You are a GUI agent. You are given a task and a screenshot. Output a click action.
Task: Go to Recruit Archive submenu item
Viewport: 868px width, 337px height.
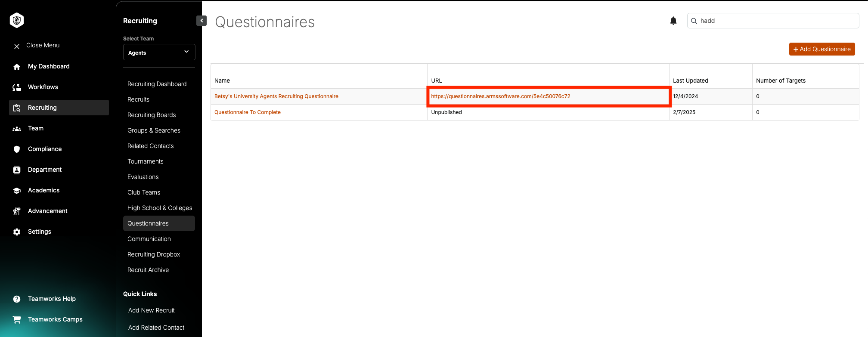pos(148,270)
